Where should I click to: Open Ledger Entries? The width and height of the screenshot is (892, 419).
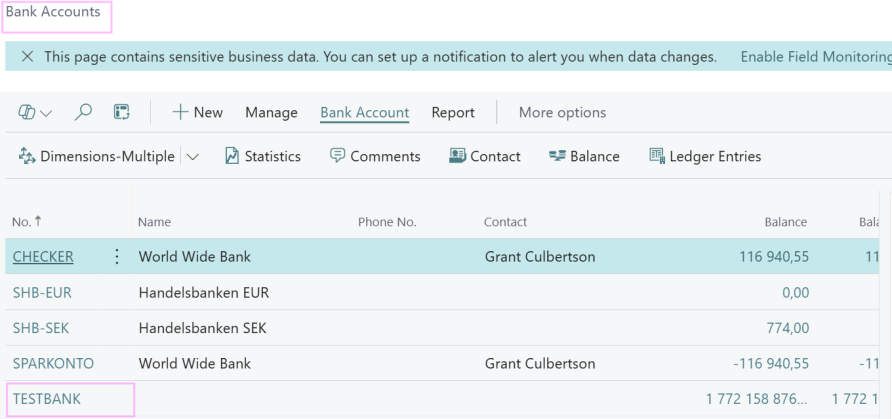click(705, 156)
